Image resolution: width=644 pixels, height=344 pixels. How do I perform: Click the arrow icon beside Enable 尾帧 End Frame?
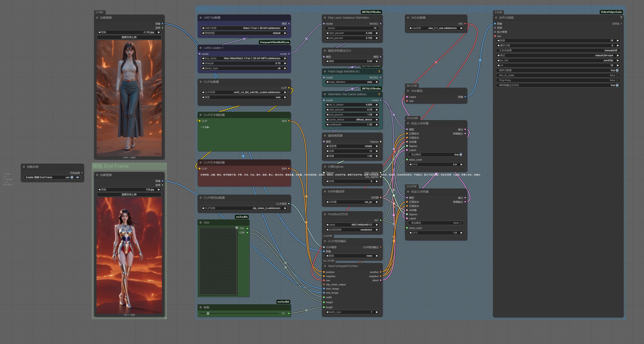point(78,177)
